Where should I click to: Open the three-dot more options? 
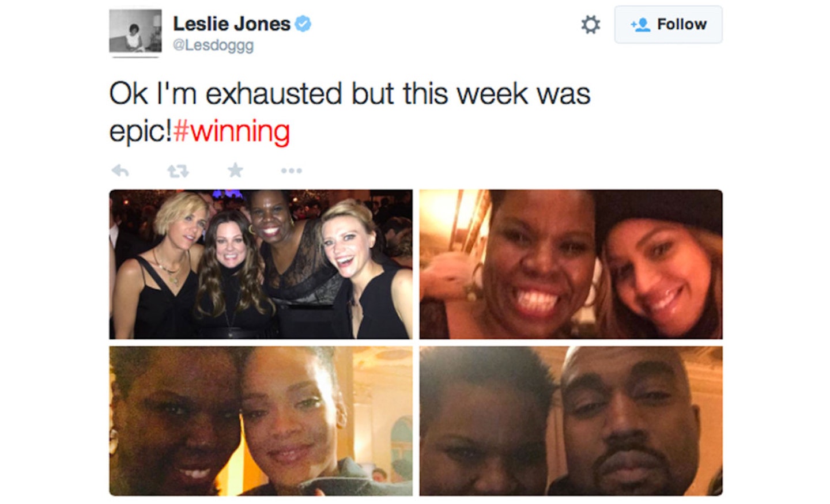(x=291, y=170)
